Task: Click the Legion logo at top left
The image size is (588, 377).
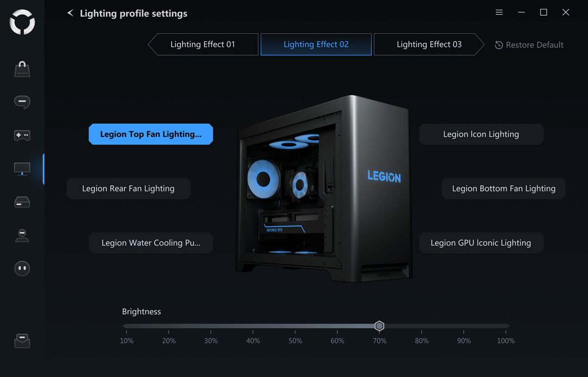Action: pyautogui.click(x=22, y=22)
